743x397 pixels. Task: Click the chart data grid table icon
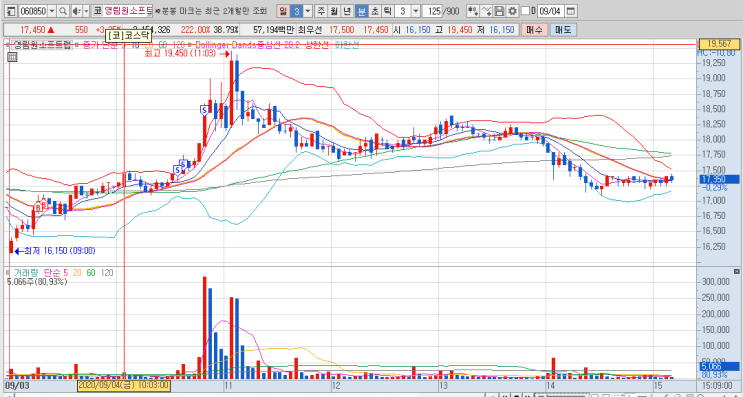[x=12, y=57]
